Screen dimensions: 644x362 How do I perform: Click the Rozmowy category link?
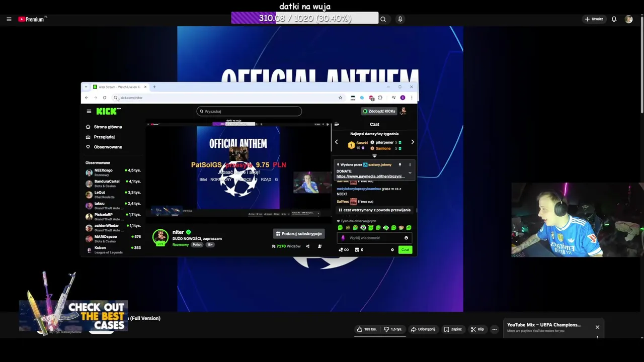pyautogui.click(x=180, y=245)
